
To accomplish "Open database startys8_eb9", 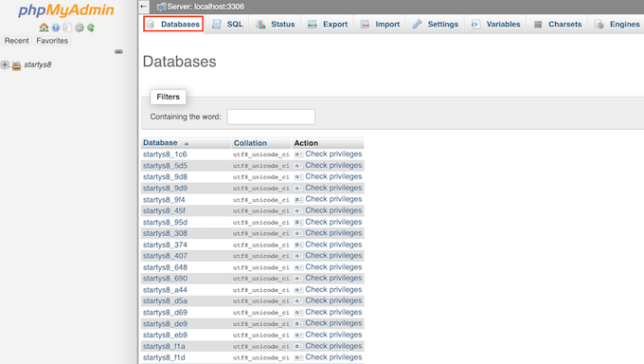I will tap(165, 336).
